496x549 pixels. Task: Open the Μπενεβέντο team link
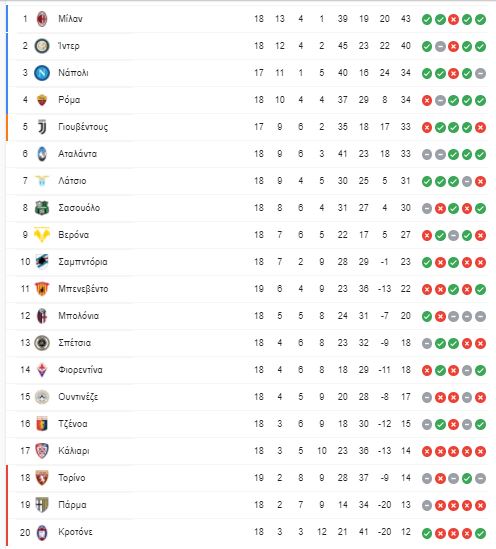pyautogui.click(x=83, y=289)
